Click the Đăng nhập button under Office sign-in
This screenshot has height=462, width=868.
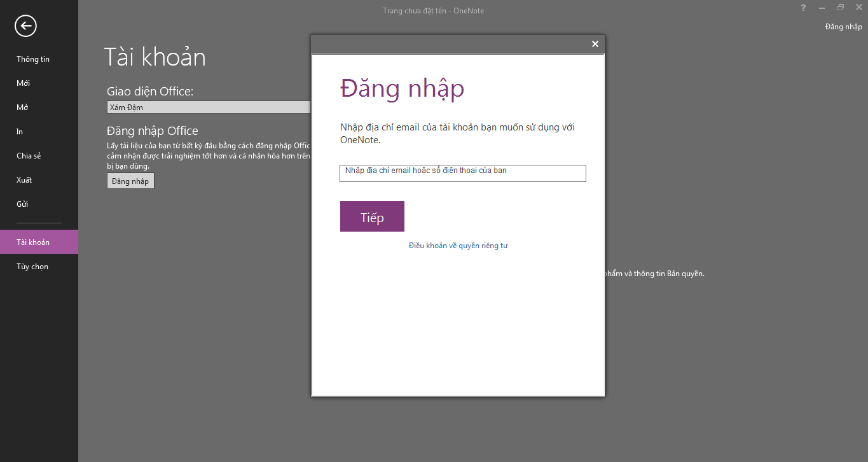130,181
